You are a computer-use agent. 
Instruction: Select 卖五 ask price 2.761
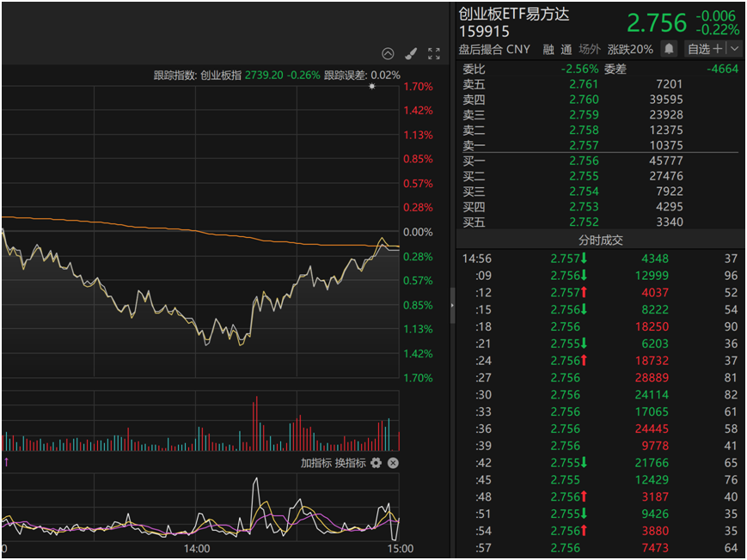click(x=584, y=84)
